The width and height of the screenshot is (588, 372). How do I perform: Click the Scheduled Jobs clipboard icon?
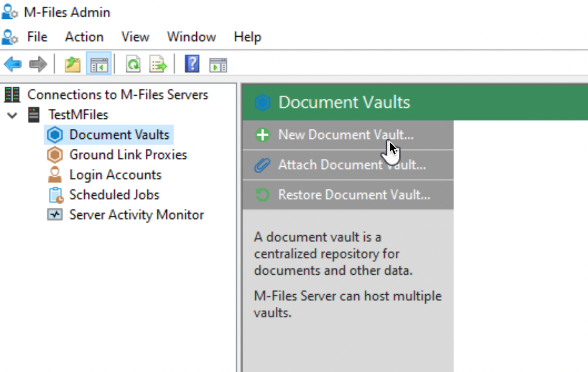55,195
